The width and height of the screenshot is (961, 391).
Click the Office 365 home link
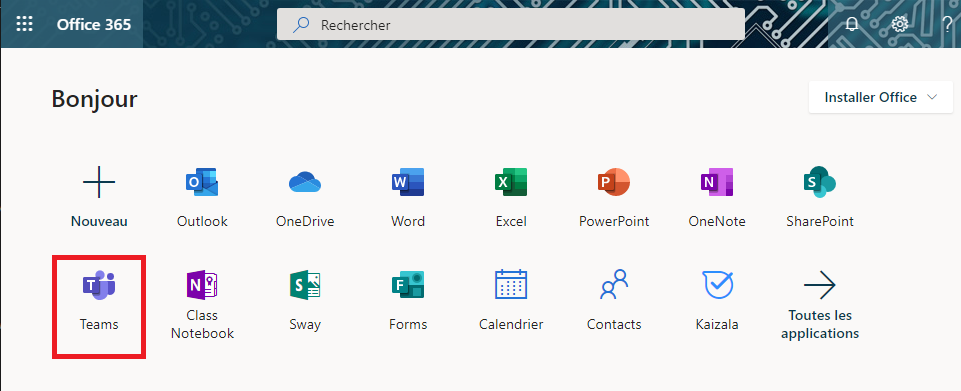point(94,25)
